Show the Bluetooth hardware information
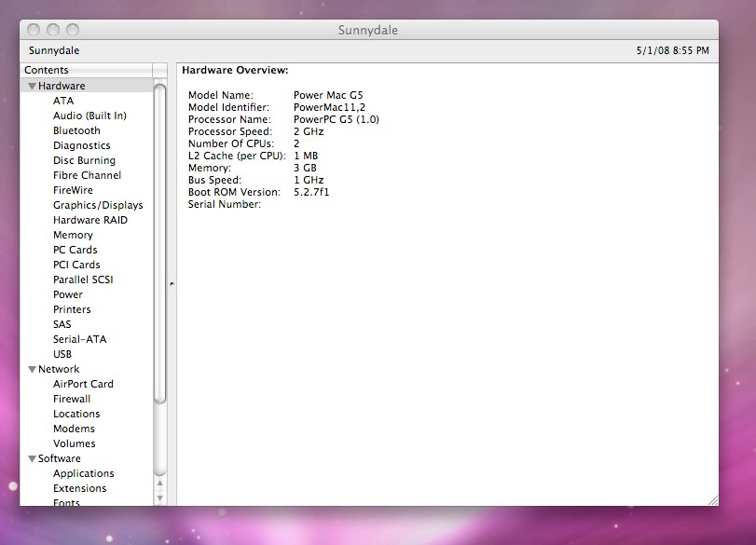This screenshot has height=545, width=756. click(x=76, y=130)
